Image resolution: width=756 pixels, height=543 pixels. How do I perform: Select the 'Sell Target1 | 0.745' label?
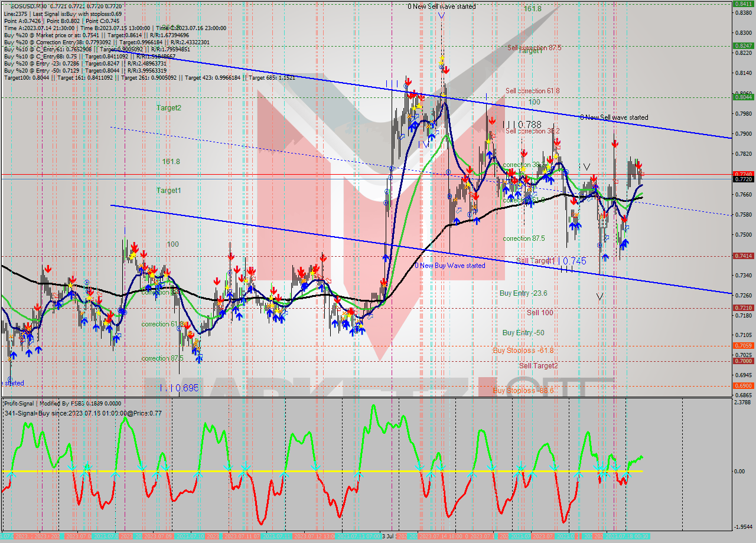pos(551,260)
